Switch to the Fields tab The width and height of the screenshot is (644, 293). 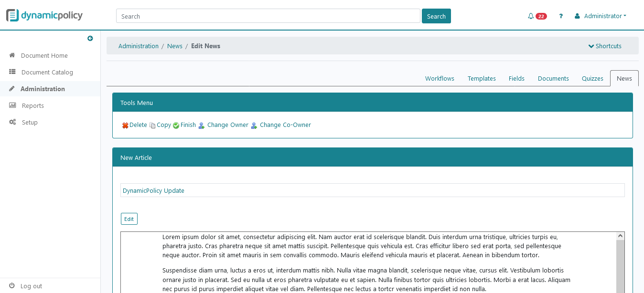tap(516, 79)
